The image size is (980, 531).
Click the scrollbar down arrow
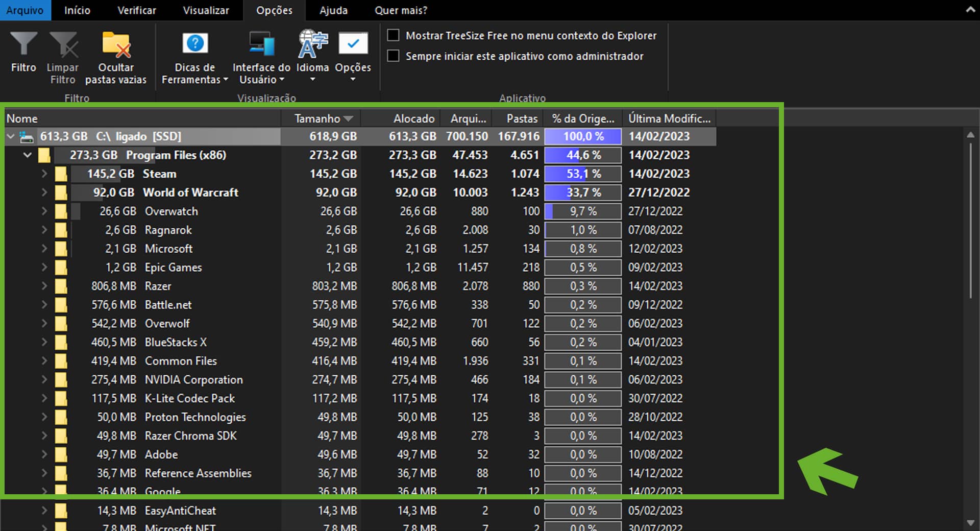point(971,523)
